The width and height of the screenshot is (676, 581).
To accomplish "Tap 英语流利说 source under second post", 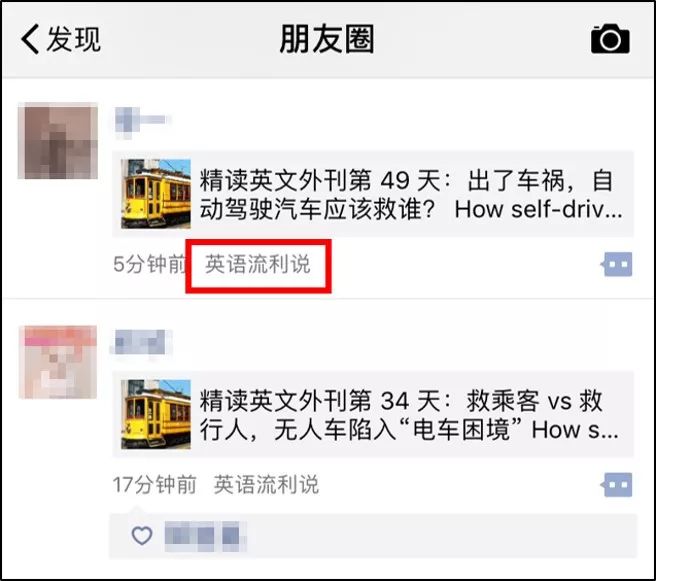I will 266,485.
